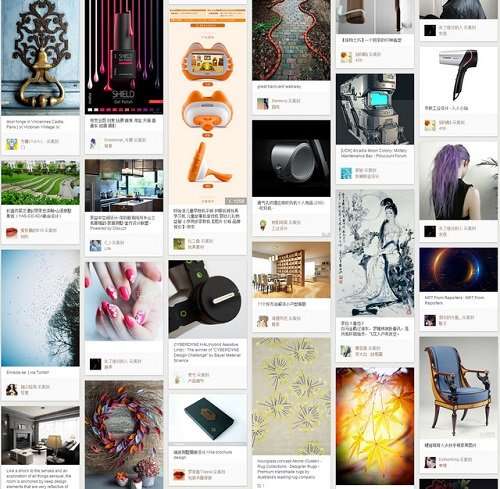This screenshot has height=489, width=500.
Task: Select the purple-haired woman photo
Action: (x=458, y=181)
